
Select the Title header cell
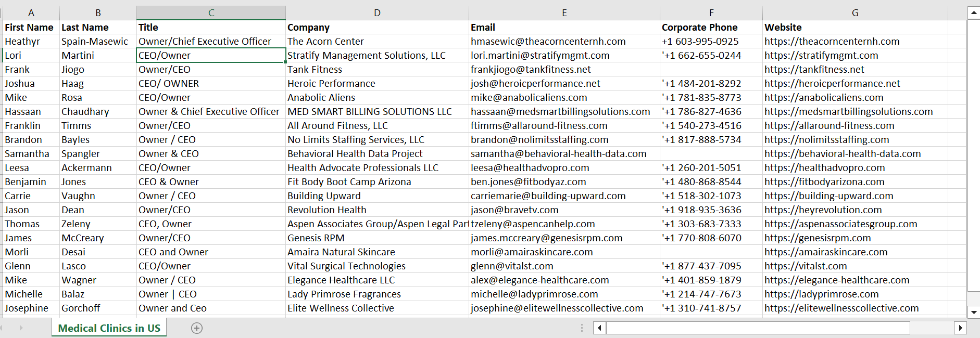pos(211,28)
